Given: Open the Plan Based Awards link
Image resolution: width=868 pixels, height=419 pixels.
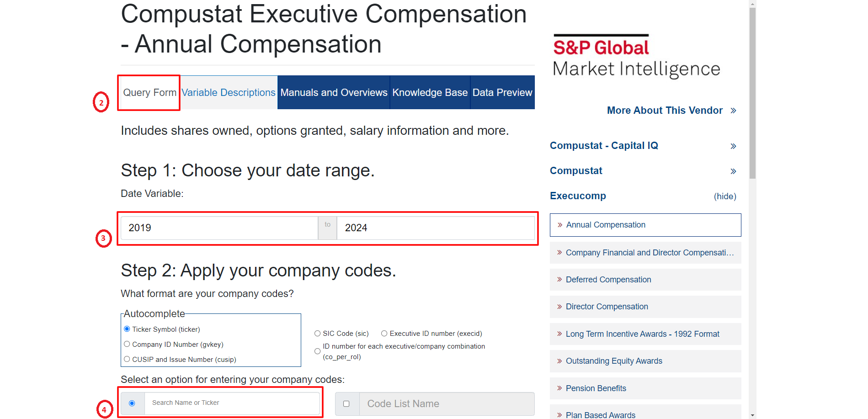Looking at the screenshot, I should [601, 415].
